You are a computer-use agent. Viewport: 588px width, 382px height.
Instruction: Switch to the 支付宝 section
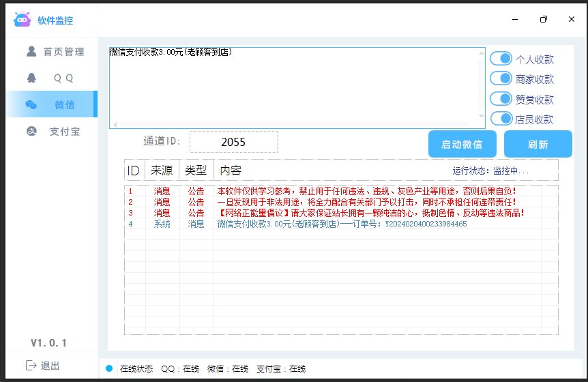52,131
